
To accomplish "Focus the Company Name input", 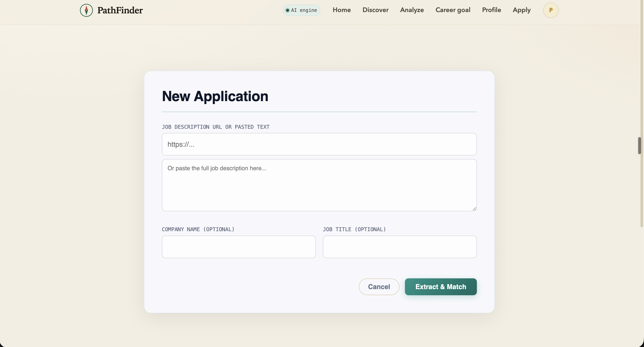I will pyautogui.click(x=238, y=247).
